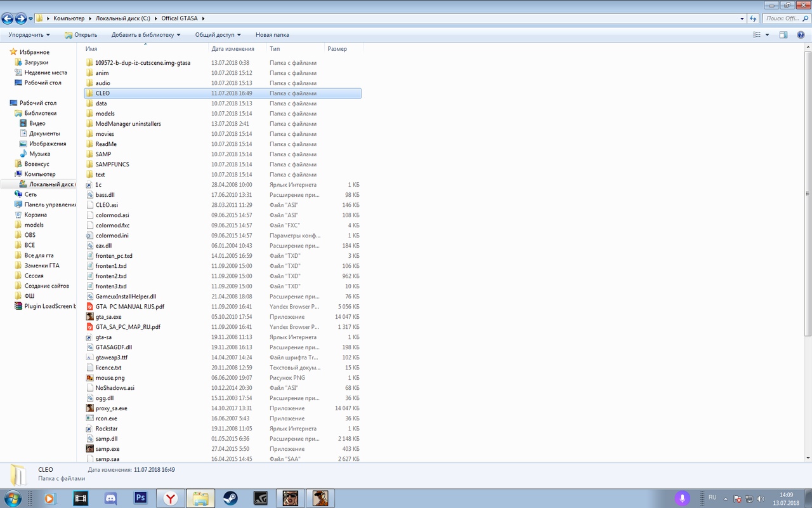Open Photoshop from the taskbar
Viewport: 812px width, 508px height.
(x=141, y=498)
